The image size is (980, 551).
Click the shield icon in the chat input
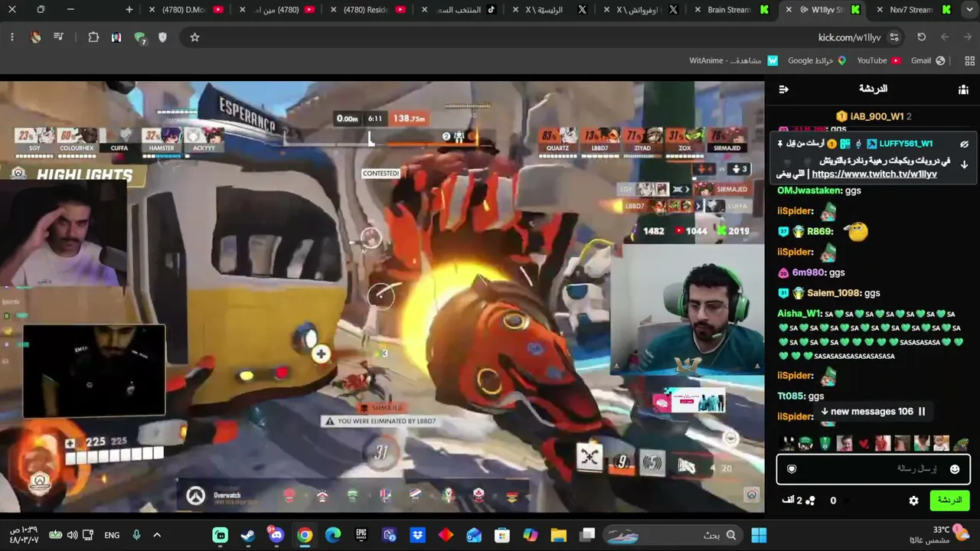(x=792, y=469)
